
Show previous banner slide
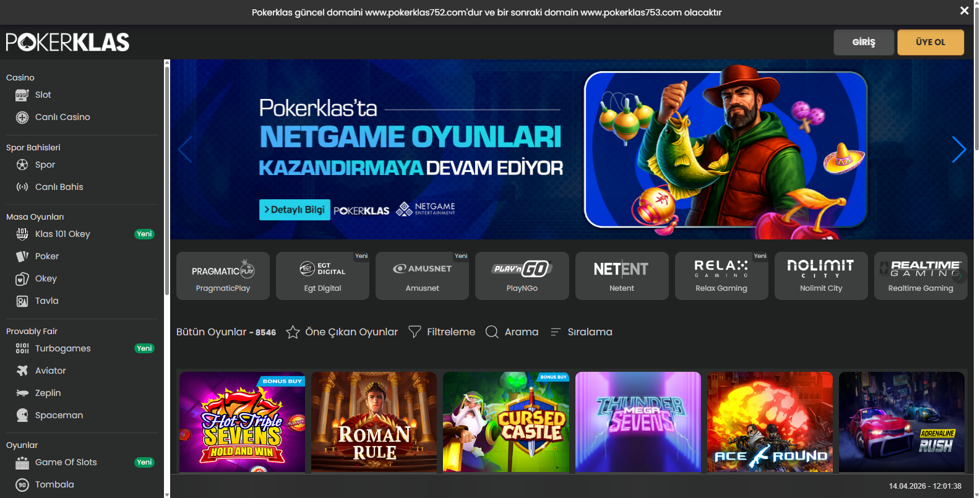pyautogui.click(x=185, y=149)
